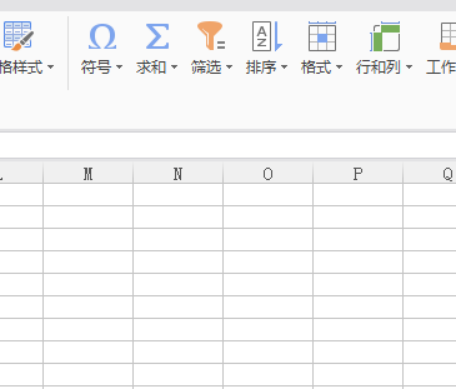Click the A-Z sort icon
The height and width of the screenshot is (389, 457).
pyautogui.click(x=267, y=36)
